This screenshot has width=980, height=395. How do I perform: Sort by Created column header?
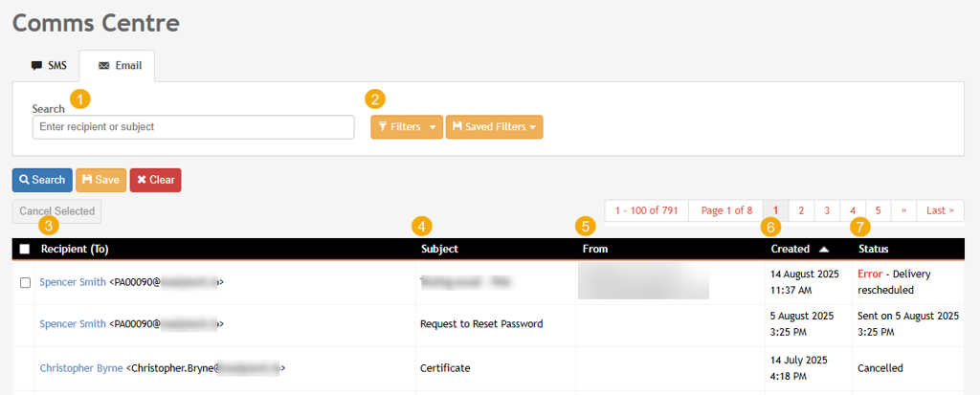pos(790,249)
